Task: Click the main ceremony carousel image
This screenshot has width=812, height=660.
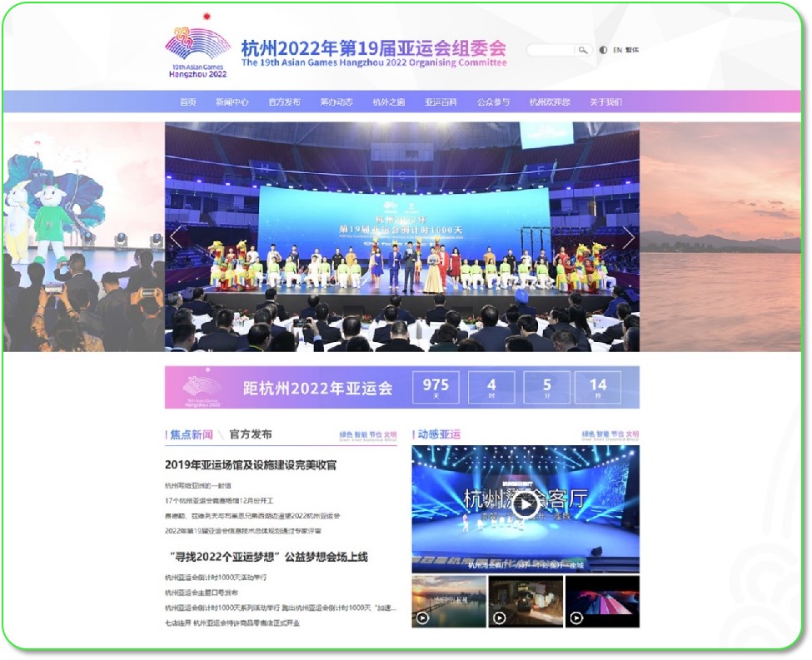Action: (x=402, y=237)
